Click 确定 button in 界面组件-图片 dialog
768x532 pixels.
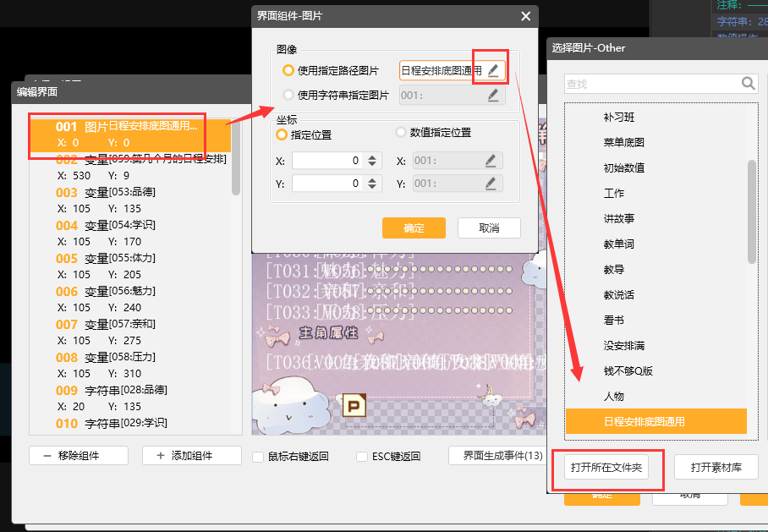pyautogui.click(x=414, y=228)
